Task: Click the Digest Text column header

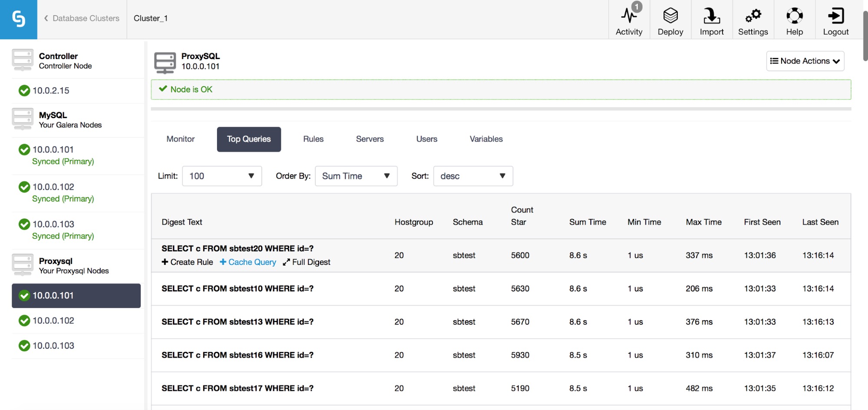Action: click(x=182, y=222)
